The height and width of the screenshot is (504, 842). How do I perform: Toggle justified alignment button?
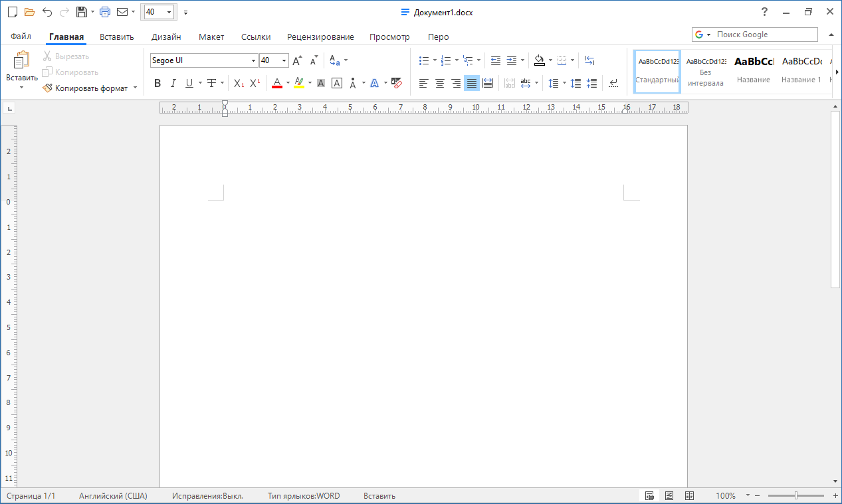pyautogui.click(x=472, y=83)
